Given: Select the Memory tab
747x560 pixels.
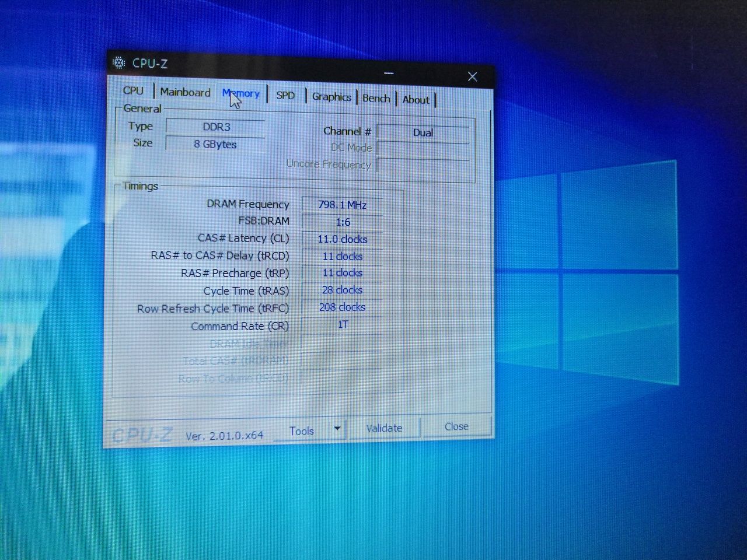Looking at the screenshot, I should coord(240,93).
